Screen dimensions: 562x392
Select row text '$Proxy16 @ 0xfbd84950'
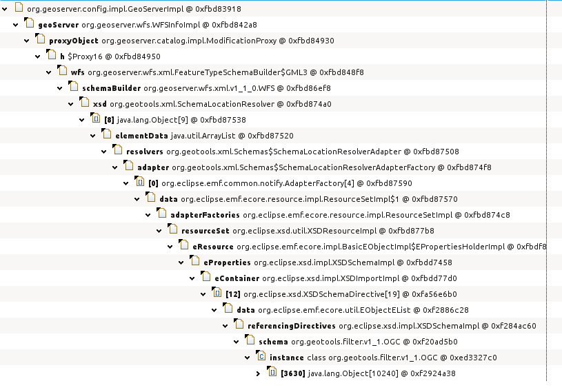(x=114, y=56)
